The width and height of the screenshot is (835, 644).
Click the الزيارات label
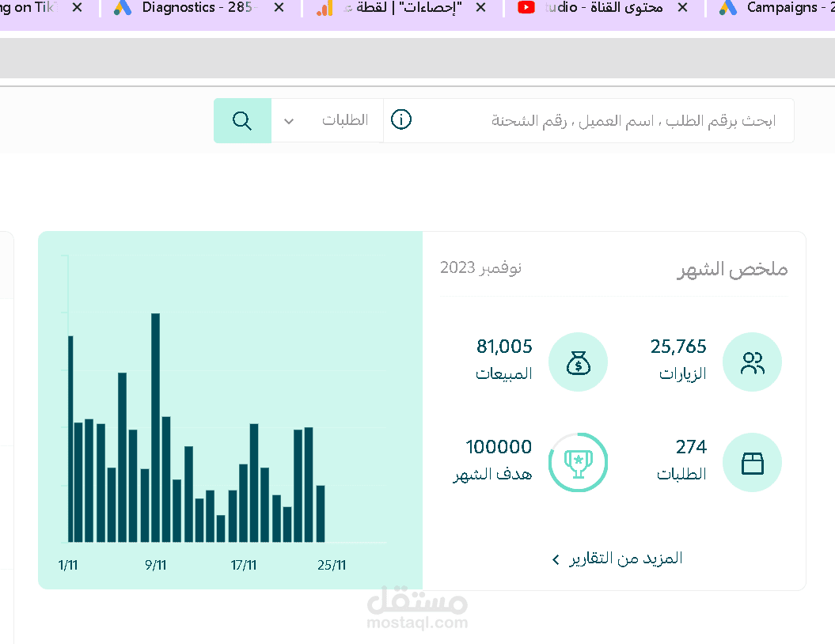(x=683, y=373)
